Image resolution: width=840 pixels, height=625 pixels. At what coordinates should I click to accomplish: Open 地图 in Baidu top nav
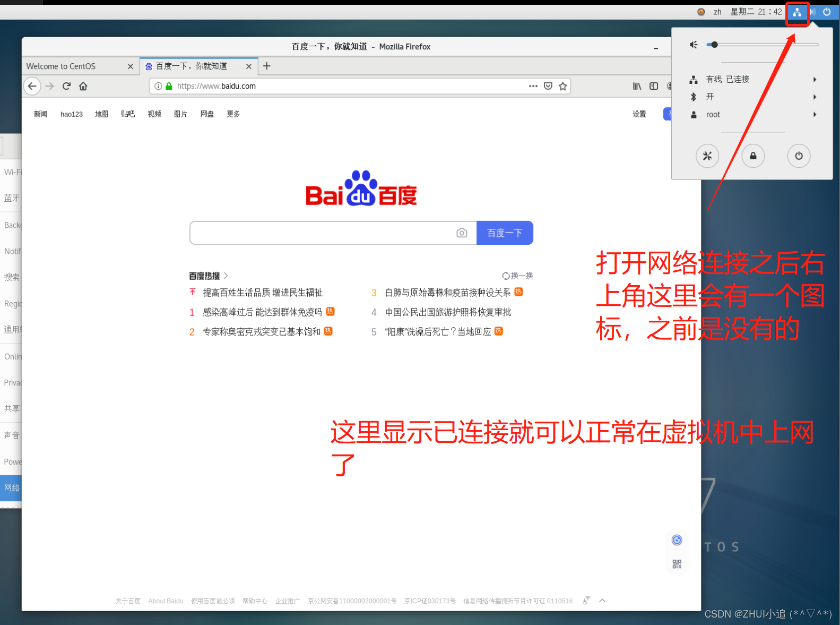tap(101, 114)
